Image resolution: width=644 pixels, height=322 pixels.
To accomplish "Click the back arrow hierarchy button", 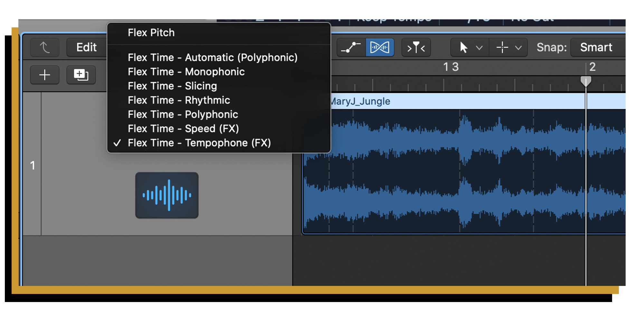I will coord(44,48).
